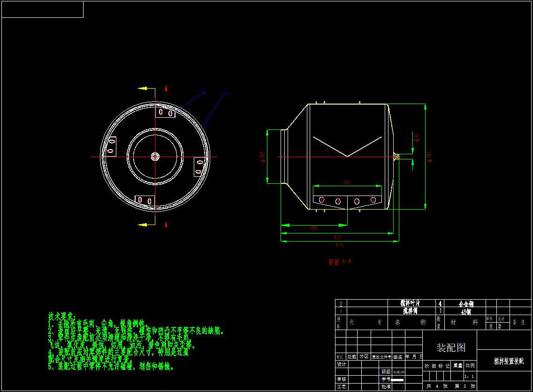Click the 共 4 张 第 3 张 sheet count
Image resolution: width=533 pixels, height=392 pixels.
click(450, 386)
